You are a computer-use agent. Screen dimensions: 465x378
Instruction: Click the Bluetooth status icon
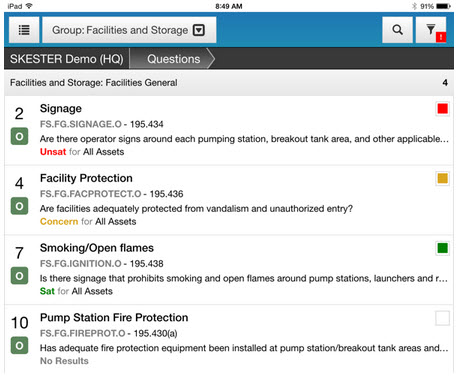(x=414, y=6)
